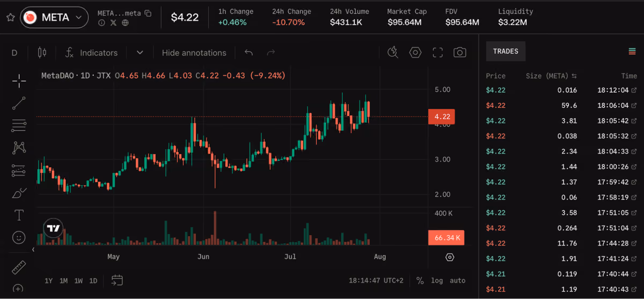The image size is (644, 299).
Task: Enter fullscreen chart mode
Action: pyautogui.click(x=437, y=52)
